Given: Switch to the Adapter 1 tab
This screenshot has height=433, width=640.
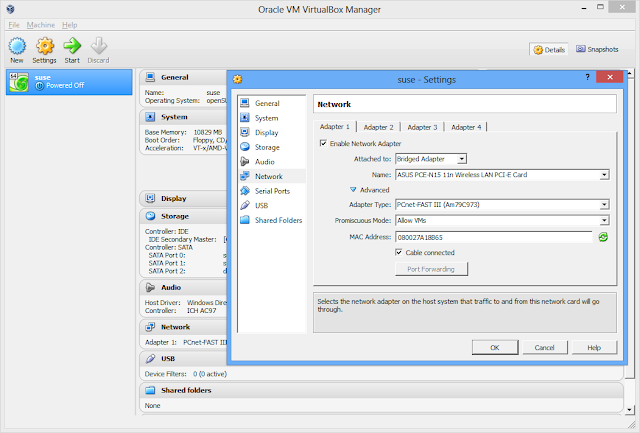Looking at the screenshot, I should pos(335,127).
